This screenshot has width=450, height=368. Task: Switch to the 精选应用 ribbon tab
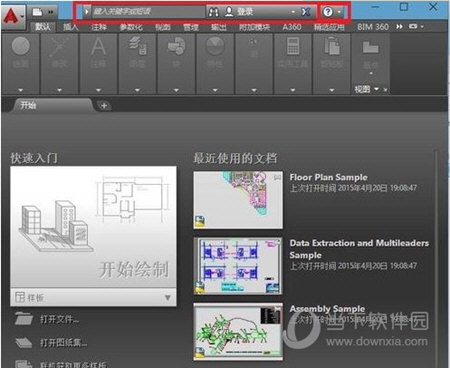tap(329, 27)
